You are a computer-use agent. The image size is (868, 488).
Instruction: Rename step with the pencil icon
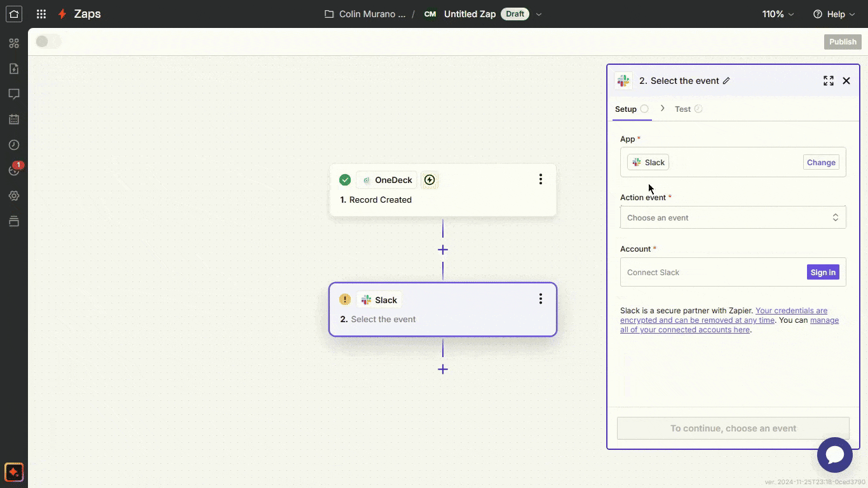click(x=726, y=81)
